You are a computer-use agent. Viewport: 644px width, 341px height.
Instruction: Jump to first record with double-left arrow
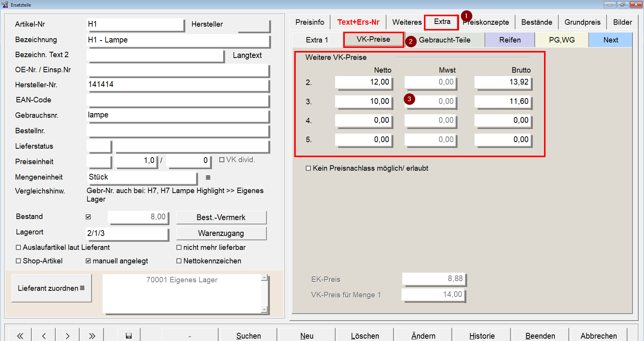(20, 336)
